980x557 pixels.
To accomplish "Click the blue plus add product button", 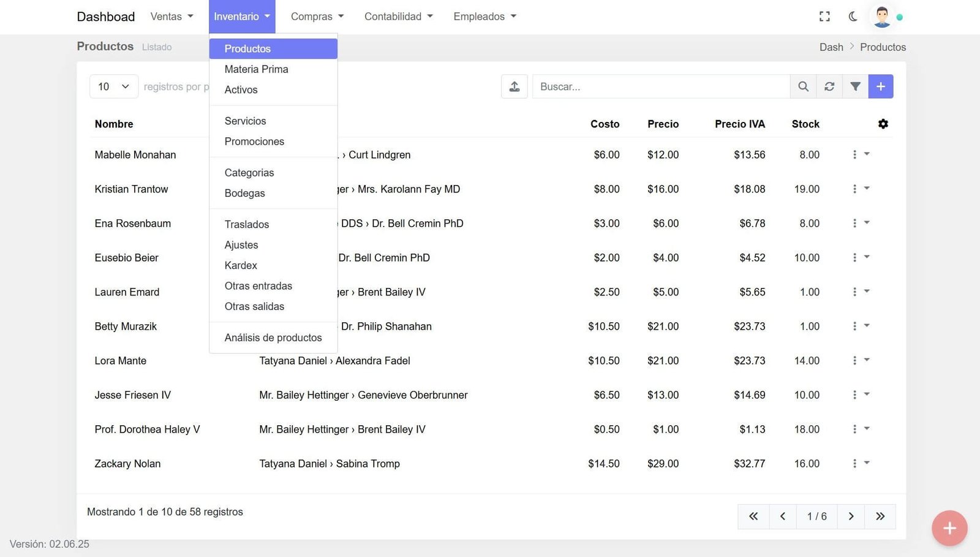I will point(881,86).
